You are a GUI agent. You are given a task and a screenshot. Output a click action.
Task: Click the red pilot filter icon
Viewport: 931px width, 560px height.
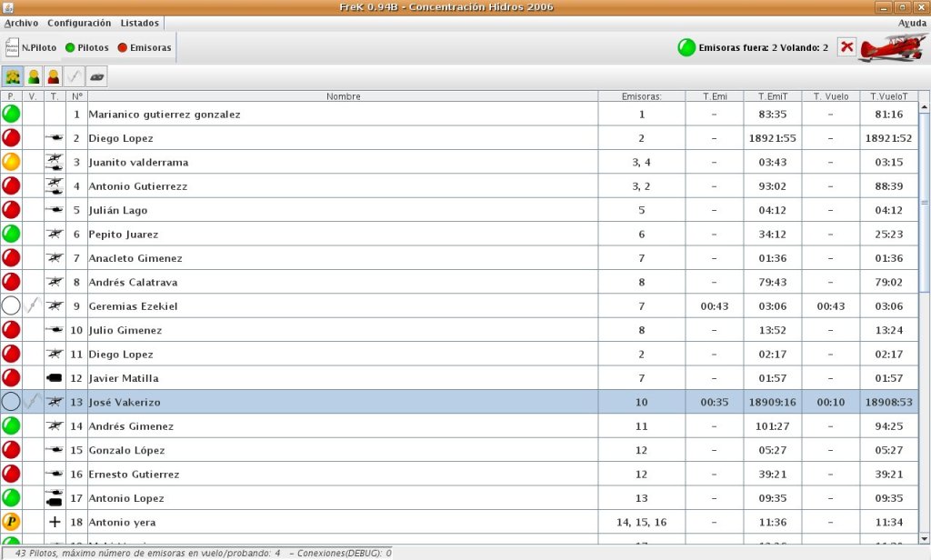(54, 77)
